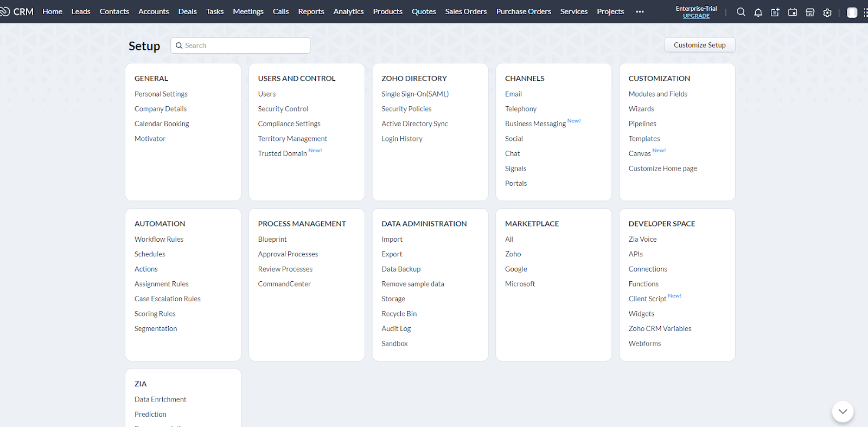Open Trusted Domain settings
This screenshot has width=868, height=427.
(283, 153)
